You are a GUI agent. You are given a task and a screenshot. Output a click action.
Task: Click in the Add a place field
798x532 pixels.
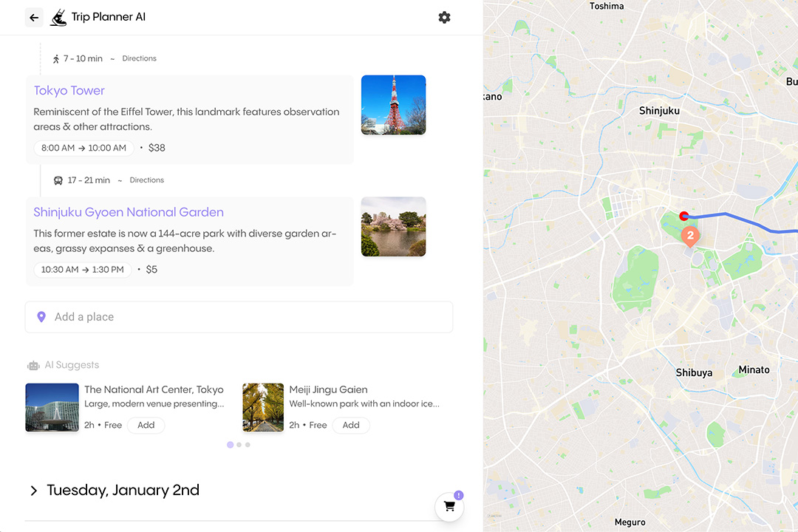click(239, 317)
